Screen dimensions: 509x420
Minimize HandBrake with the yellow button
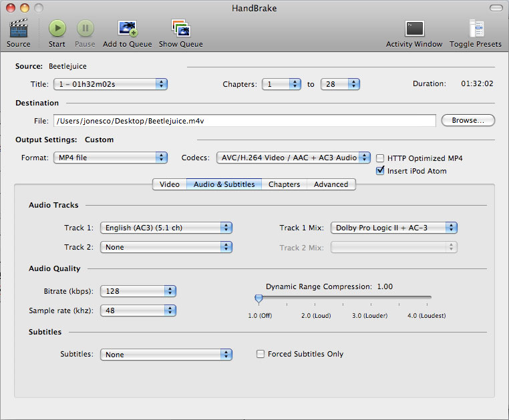tap(25, 8)
